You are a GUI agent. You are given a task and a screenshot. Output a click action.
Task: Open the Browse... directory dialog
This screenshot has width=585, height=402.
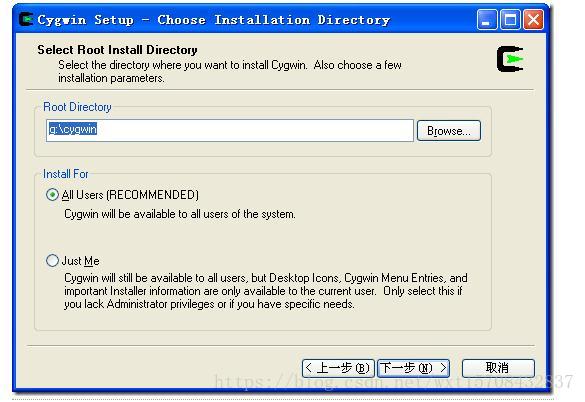pos(448,131)
